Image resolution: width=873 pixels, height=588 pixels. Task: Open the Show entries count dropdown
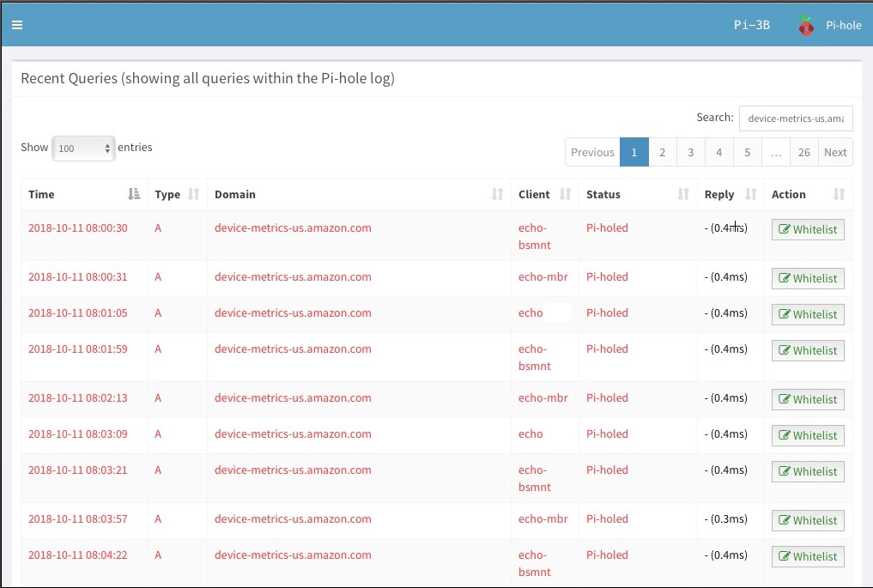point(83,149)
